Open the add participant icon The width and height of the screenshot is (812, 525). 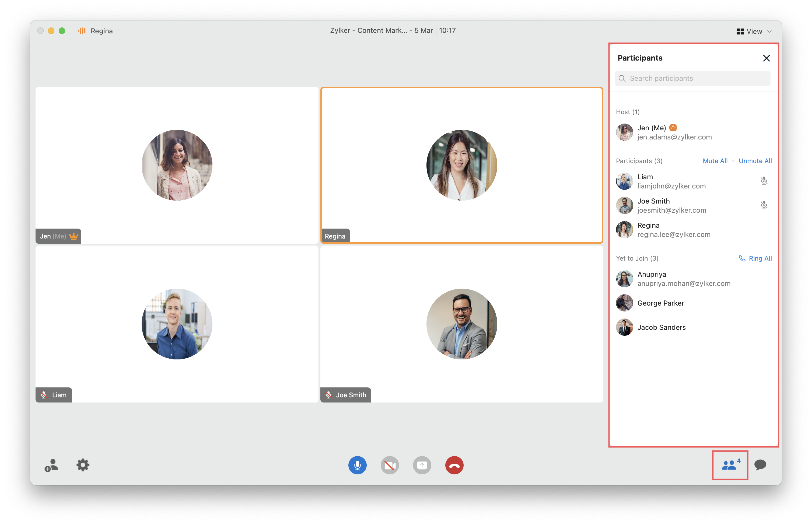click(x=51, y=465)
